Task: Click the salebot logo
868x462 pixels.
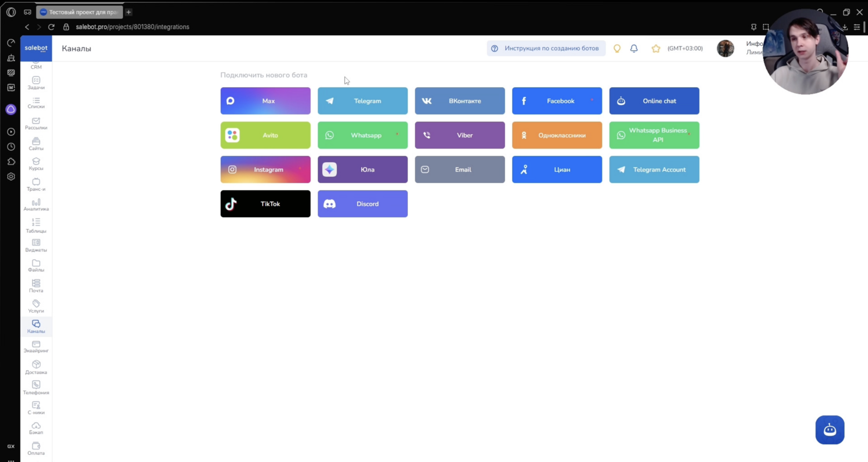Action: click(36, 48)
